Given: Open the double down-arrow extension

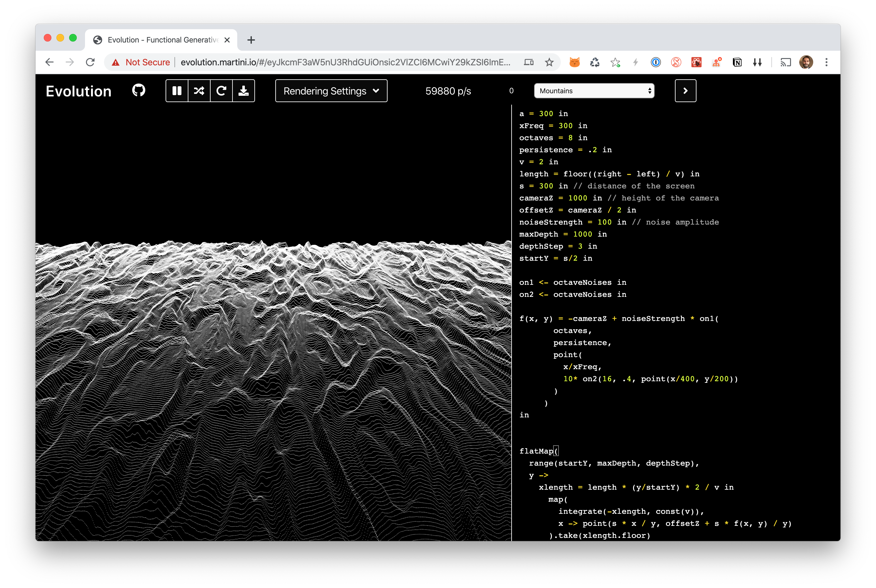Looking at the screenshot, I should pyautogui.click(x=757, y=62).
